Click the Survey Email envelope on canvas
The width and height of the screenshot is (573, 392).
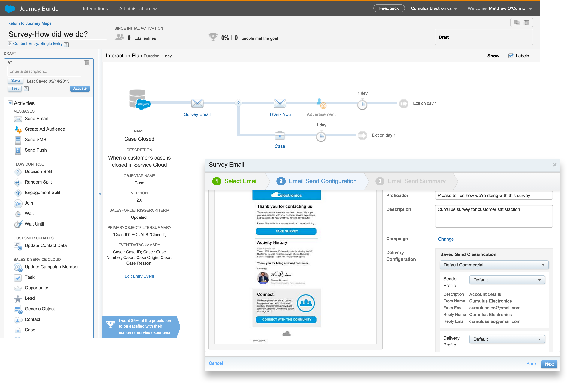197,103
